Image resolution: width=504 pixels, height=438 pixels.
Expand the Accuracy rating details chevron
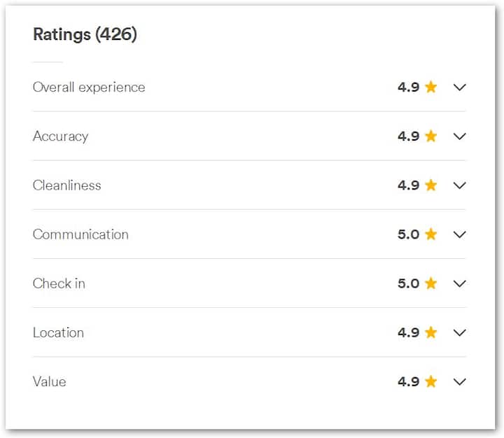click(x=459, y=136)
